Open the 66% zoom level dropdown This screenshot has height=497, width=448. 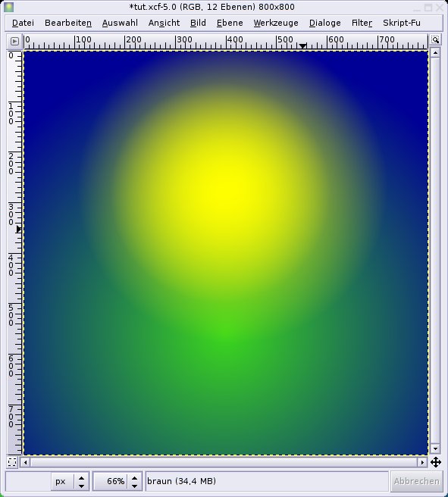pyautogui.click(x=117, y=481)
